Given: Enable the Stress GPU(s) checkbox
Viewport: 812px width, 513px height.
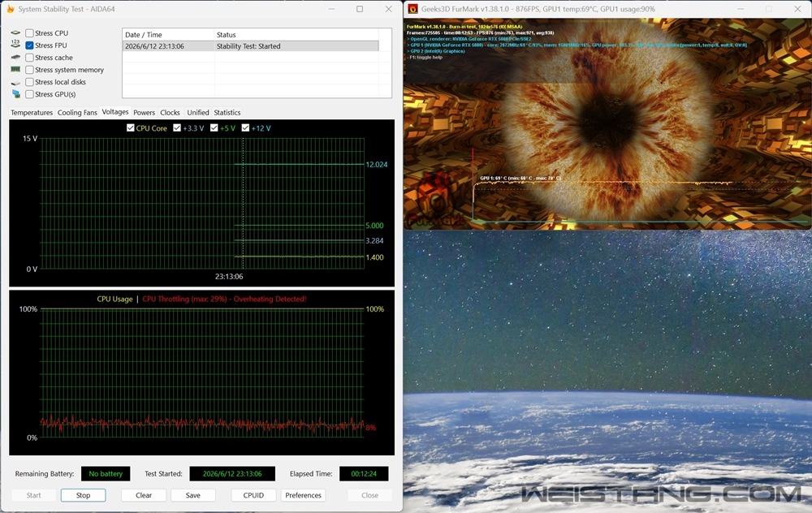Looking at the screenshot, I should (29, 94).
